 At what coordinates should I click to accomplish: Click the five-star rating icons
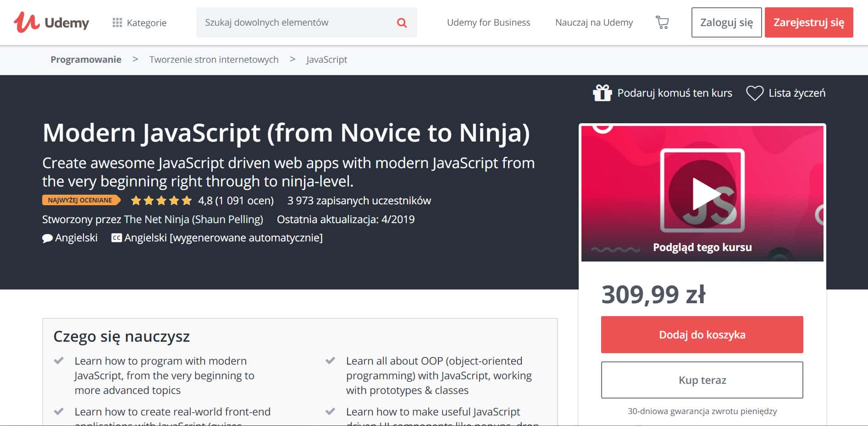[161, 201]
